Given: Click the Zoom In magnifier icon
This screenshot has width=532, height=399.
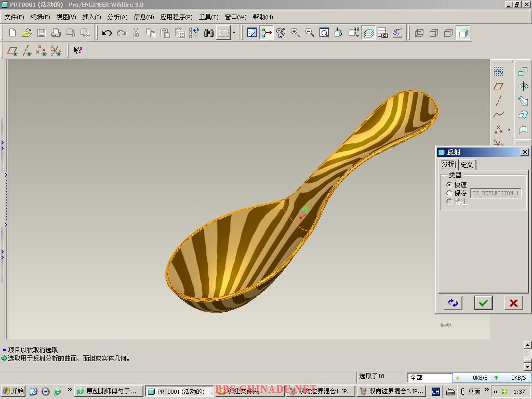Looking at the screenshot, I should point(295,33).
